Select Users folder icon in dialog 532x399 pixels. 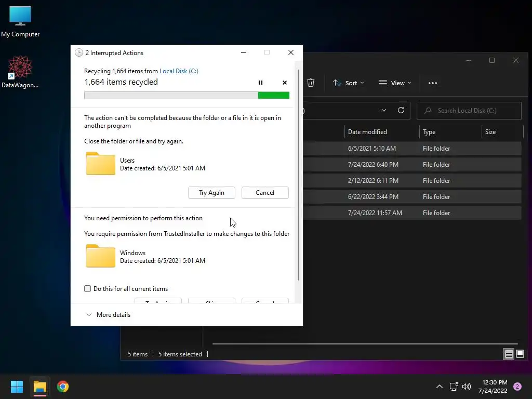point(100,164)
